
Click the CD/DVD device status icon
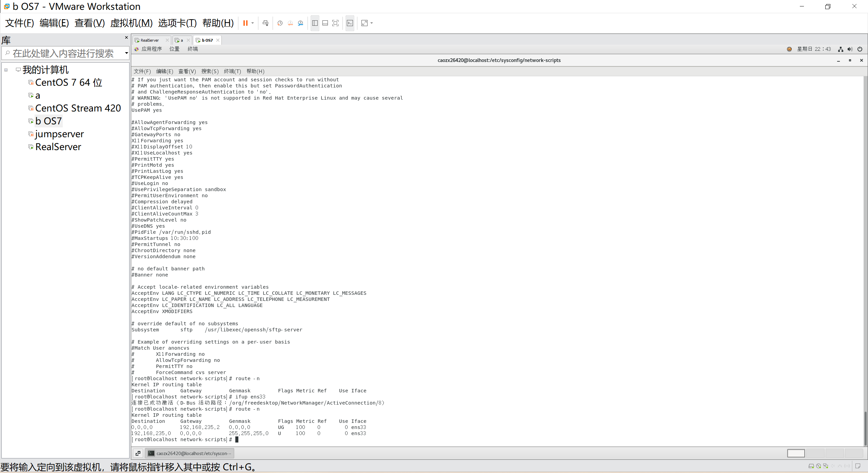[818, 466]
